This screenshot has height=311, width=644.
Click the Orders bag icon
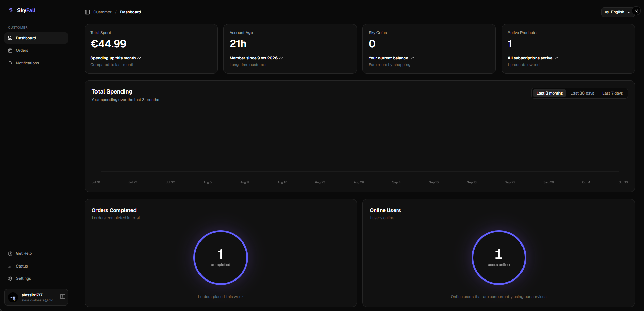pos(10,50)
